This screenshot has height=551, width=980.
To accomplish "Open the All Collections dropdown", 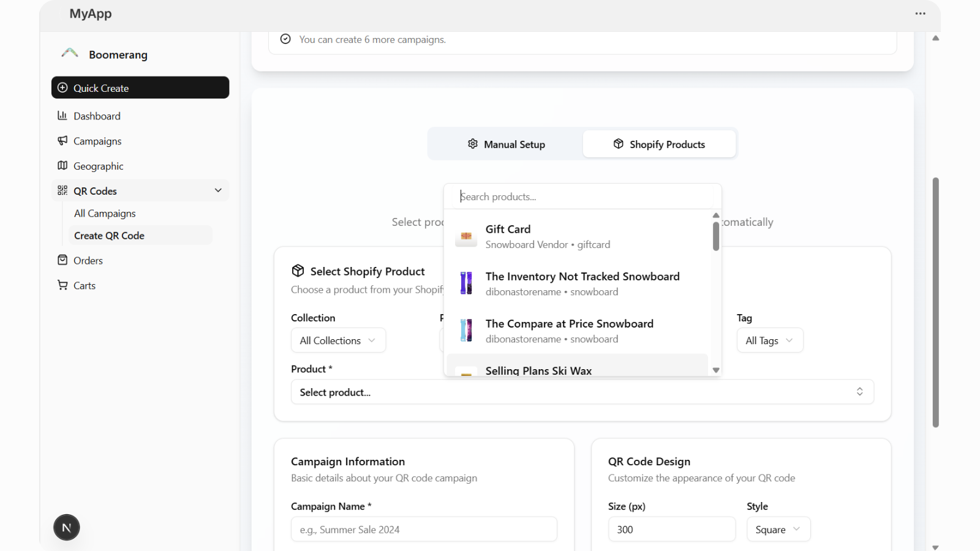I will tap(337, 340).
